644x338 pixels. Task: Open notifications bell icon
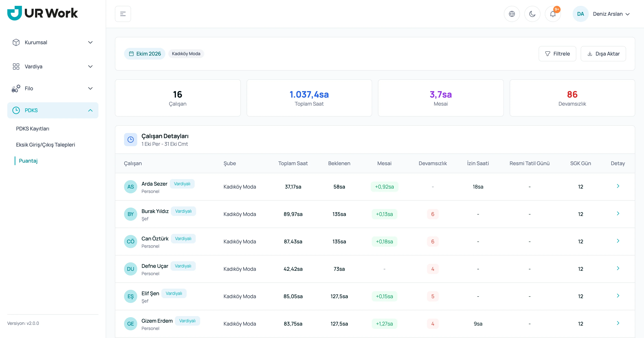point(553,14)
